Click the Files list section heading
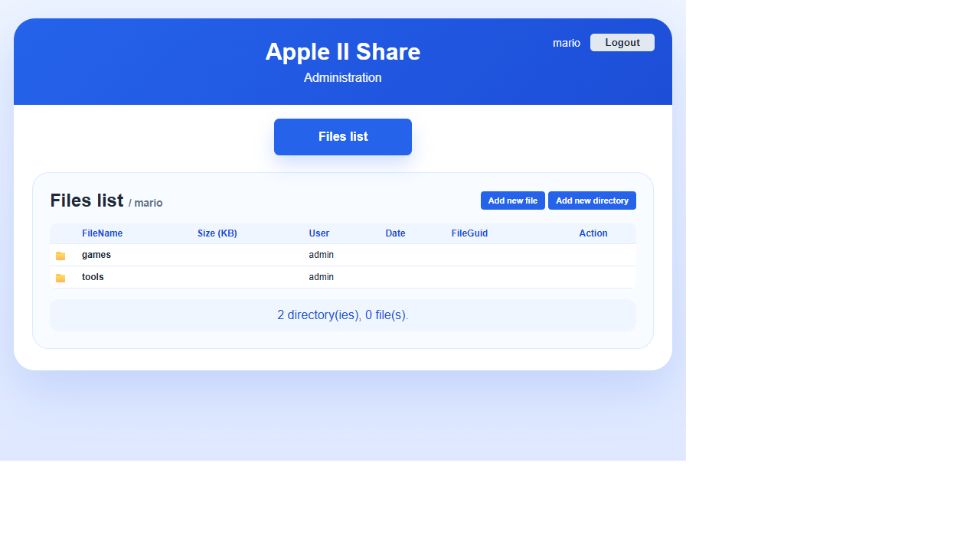The width and height of the screenshot is (980, 551). pos(87,201)
